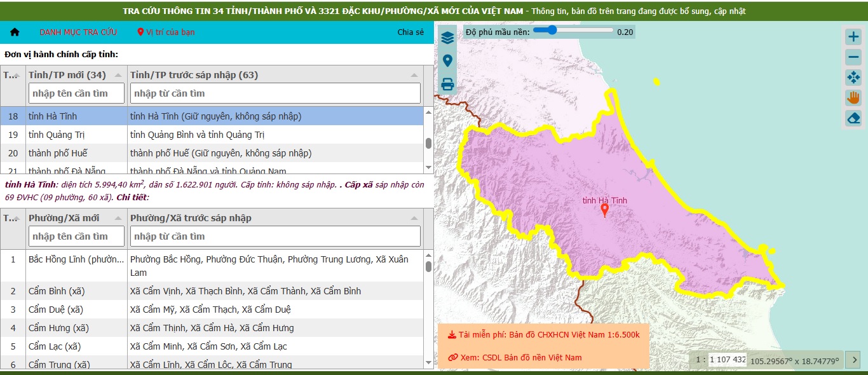
Task: Click the Chia sẻ link
Action: click(410, 32)
